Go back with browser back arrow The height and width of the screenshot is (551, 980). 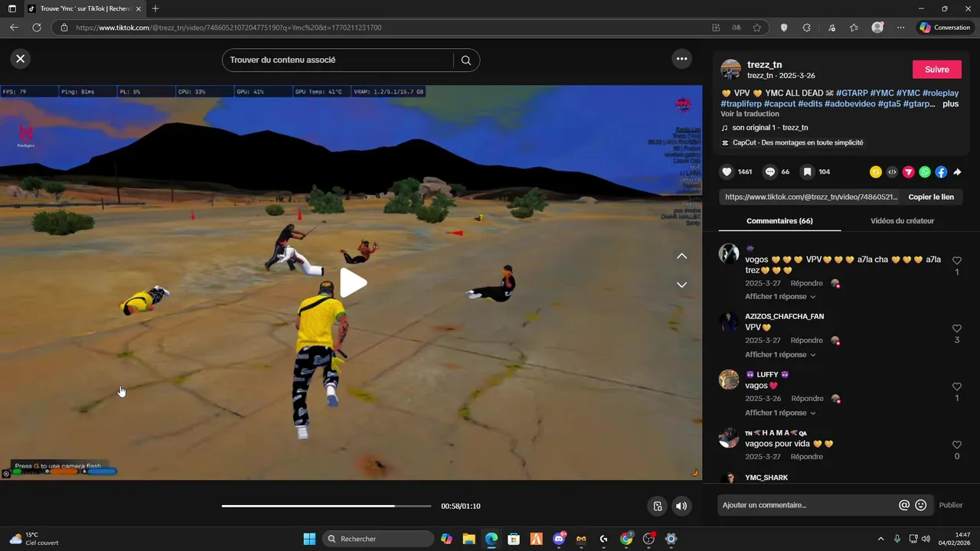14,28
